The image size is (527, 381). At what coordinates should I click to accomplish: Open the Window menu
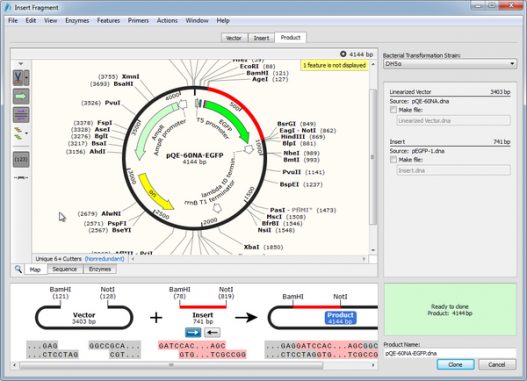point(197,20)
